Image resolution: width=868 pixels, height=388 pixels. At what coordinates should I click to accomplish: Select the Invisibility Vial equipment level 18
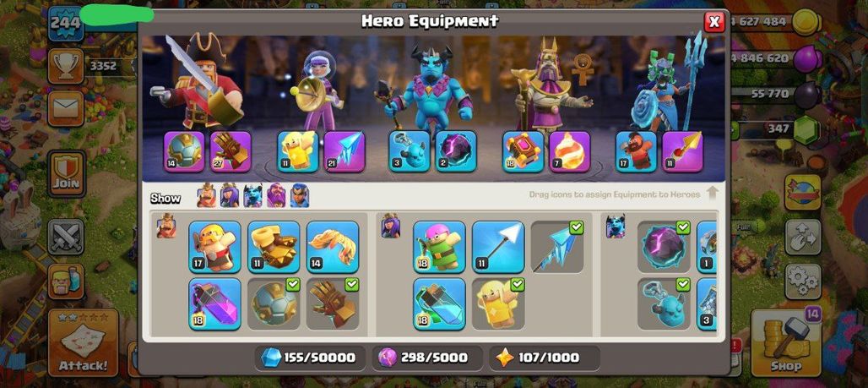point(440,303)
